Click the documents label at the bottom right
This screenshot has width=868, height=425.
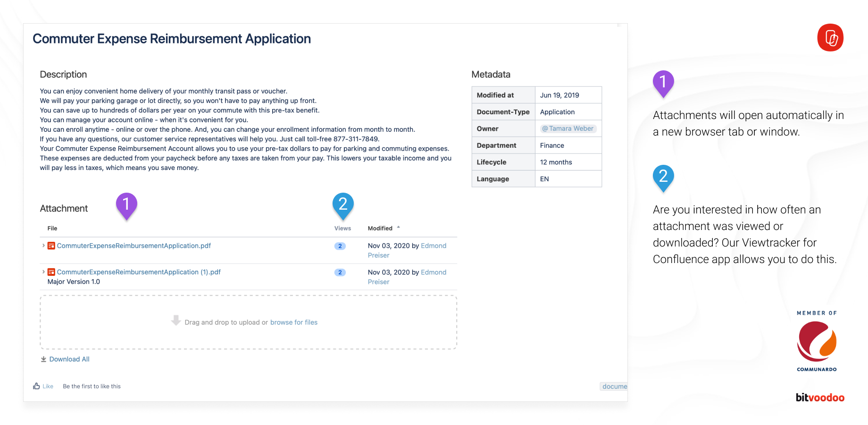[x=614, y=386]
